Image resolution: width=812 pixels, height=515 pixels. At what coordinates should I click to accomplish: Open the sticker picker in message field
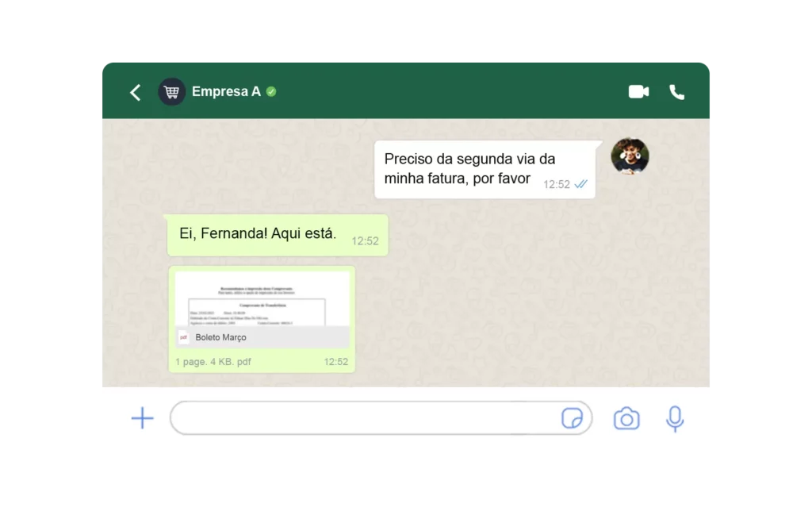click(572, 418)
